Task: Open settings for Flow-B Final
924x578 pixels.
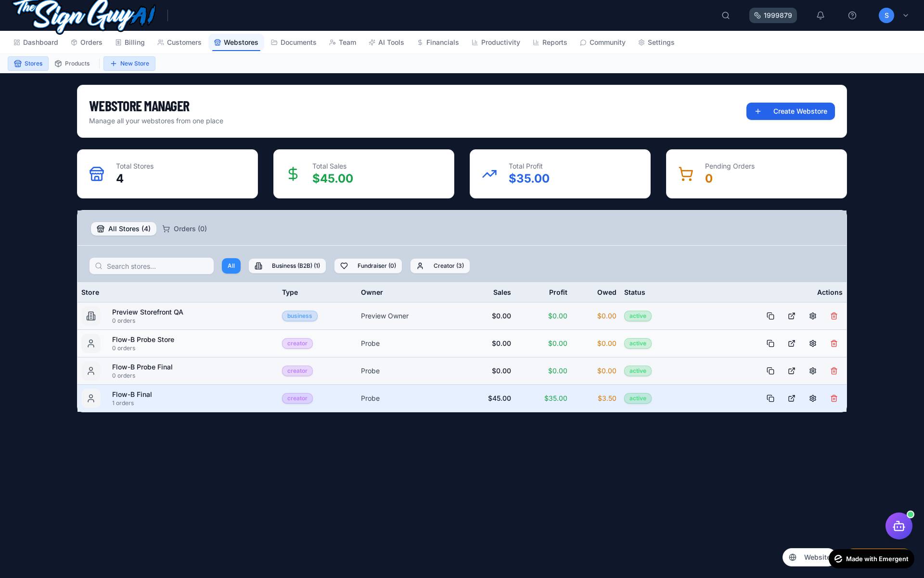Action: pyautogui.click(x=813, y=398)
